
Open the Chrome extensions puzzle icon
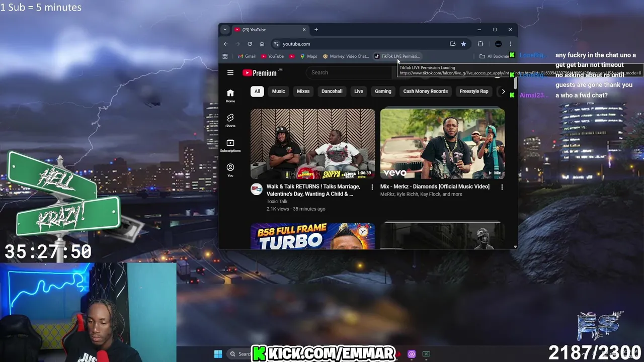click(x=480, y=44)
